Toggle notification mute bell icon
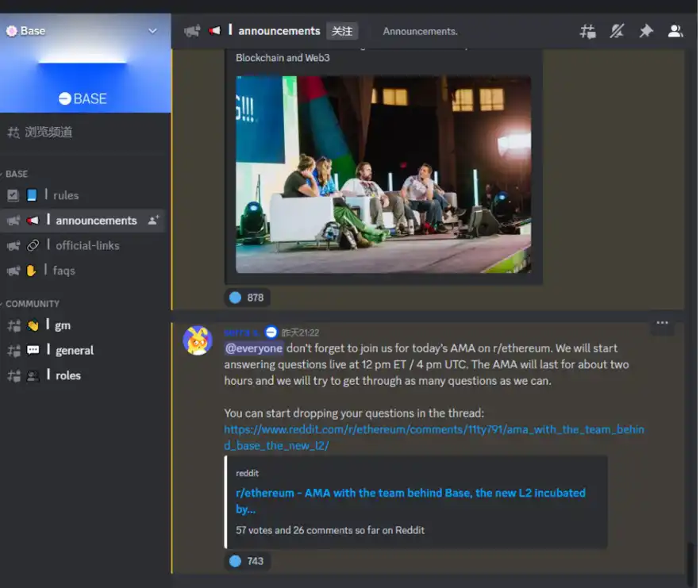 point(617,31)
